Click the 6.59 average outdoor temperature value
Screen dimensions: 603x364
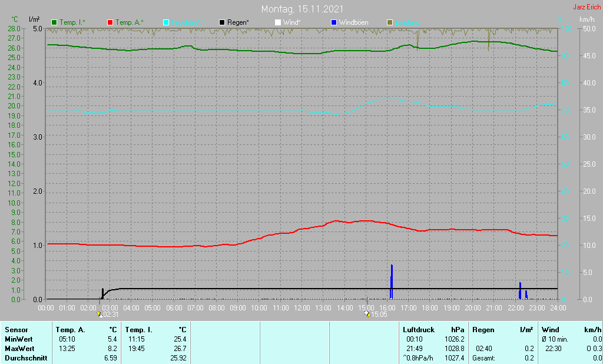(x=111, y=358)
